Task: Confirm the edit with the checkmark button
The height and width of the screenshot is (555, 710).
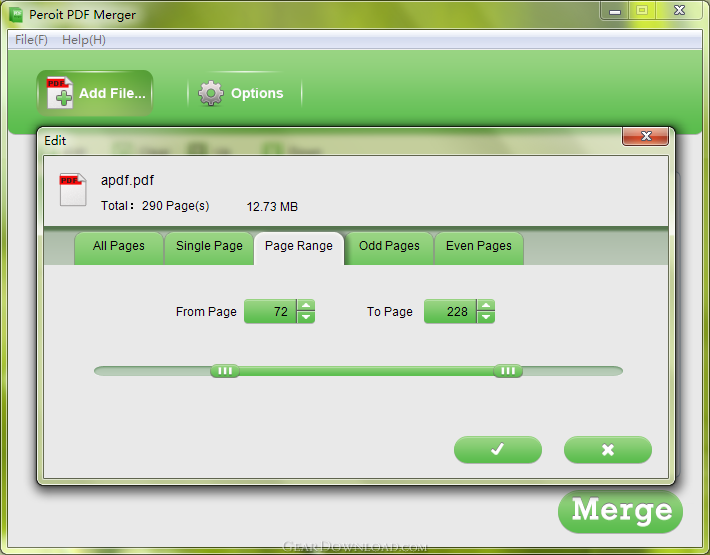Action: point(498,450)
